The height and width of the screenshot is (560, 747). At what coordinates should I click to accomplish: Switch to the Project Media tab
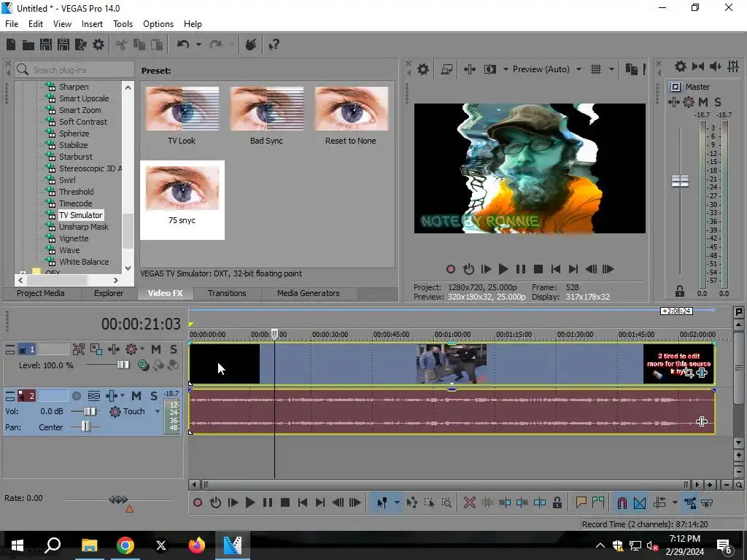click(41, 293)
